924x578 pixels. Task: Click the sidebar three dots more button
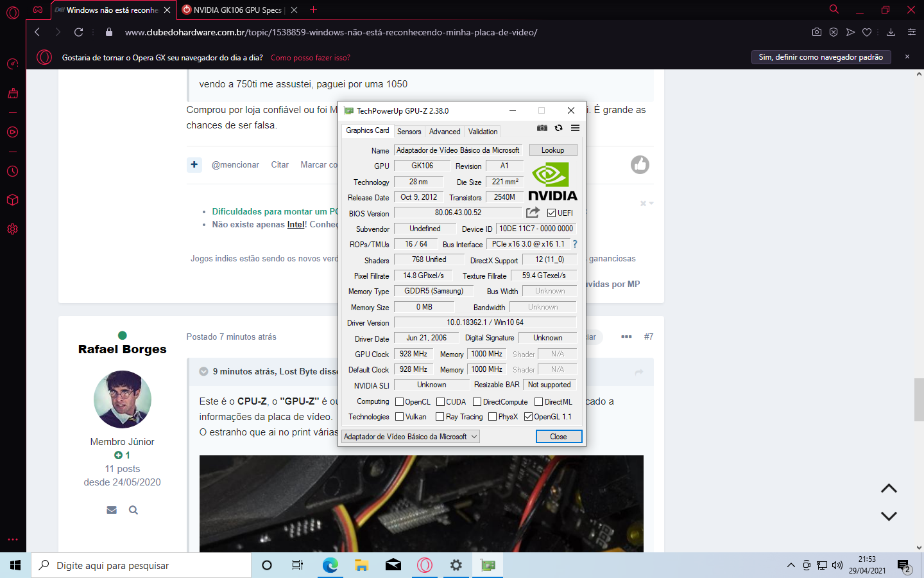(12, 539)
